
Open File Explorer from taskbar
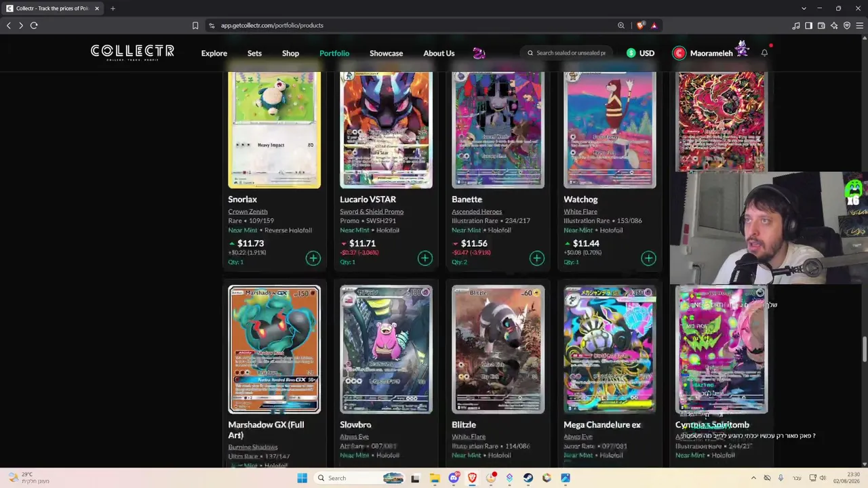(435, 478)
